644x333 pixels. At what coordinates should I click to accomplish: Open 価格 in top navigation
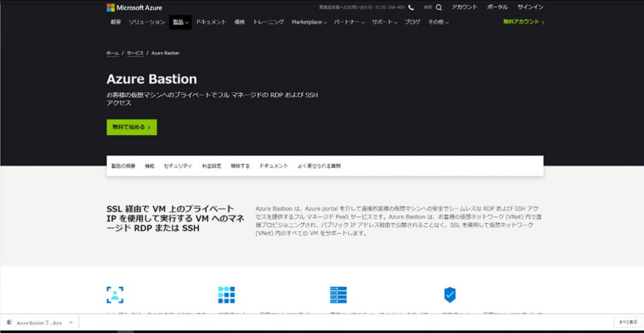(240, 22)
